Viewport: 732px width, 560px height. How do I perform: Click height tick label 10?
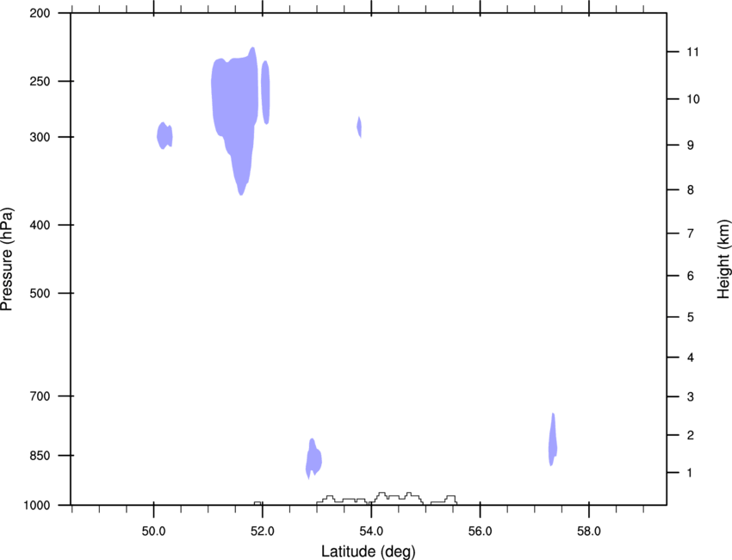[x=693, y=99]
